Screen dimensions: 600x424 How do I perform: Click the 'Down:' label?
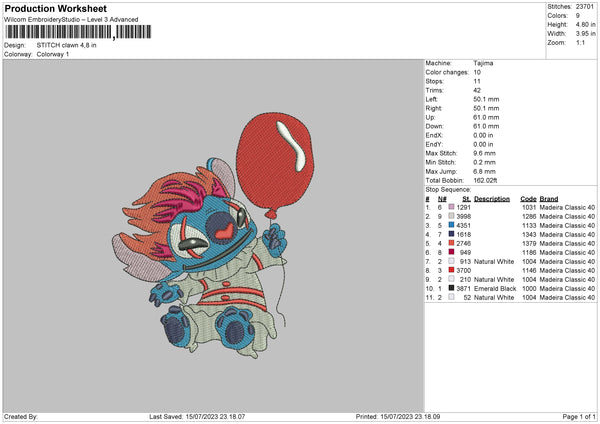pyautogui.click(x=434, y=126)
